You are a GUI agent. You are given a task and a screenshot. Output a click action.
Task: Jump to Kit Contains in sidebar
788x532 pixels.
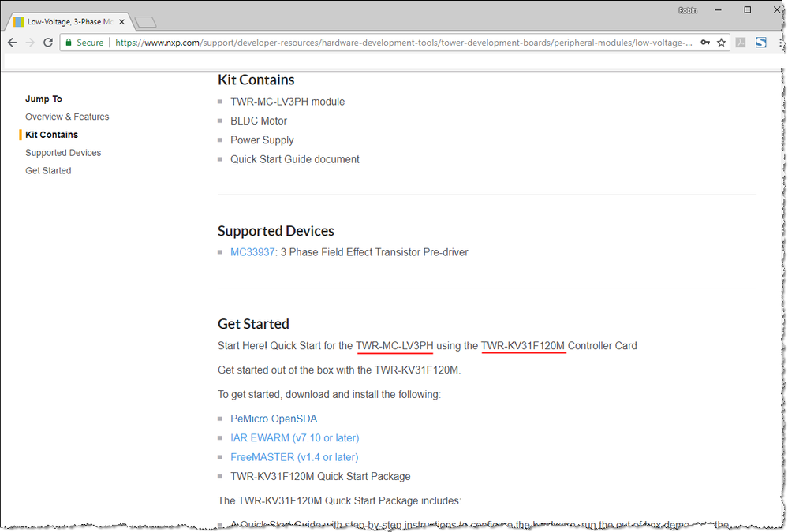click(52, 135)
